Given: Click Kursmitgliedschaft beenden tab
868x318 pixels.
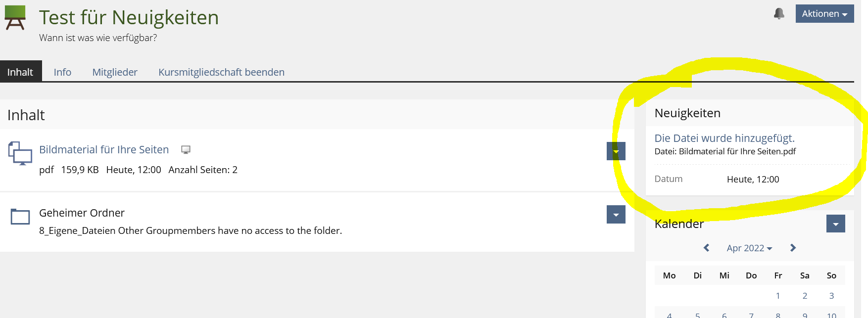Looking at the screenshot, I should (x=221, y=72).
